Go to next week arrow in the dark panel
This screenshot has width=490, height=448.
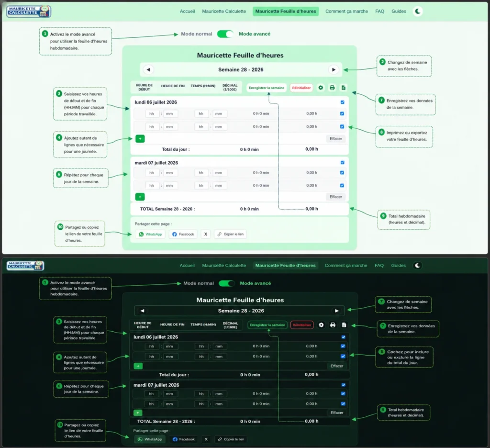336,311
